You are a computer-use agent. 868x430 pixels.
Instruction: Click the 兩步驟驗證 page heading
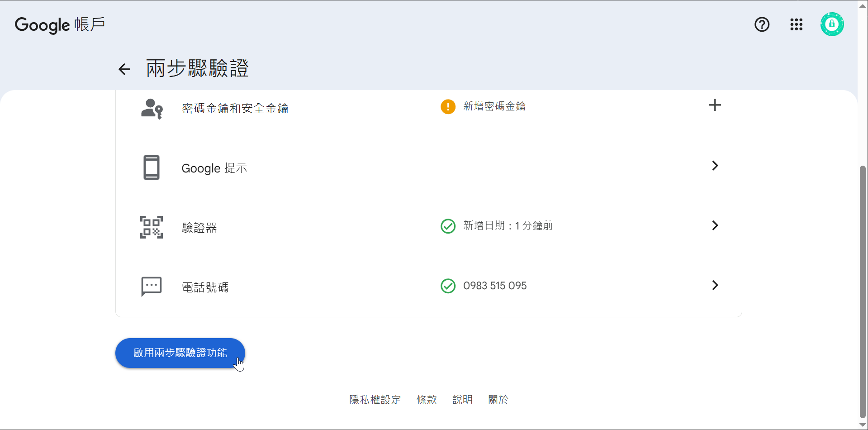[x=197, y=69]
